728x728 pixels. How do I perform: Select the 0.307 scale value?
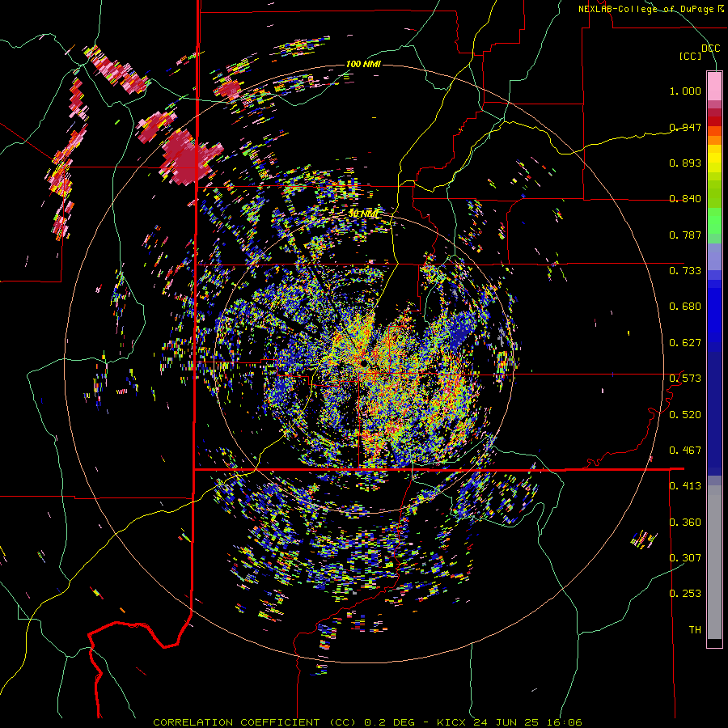point(685,557)
